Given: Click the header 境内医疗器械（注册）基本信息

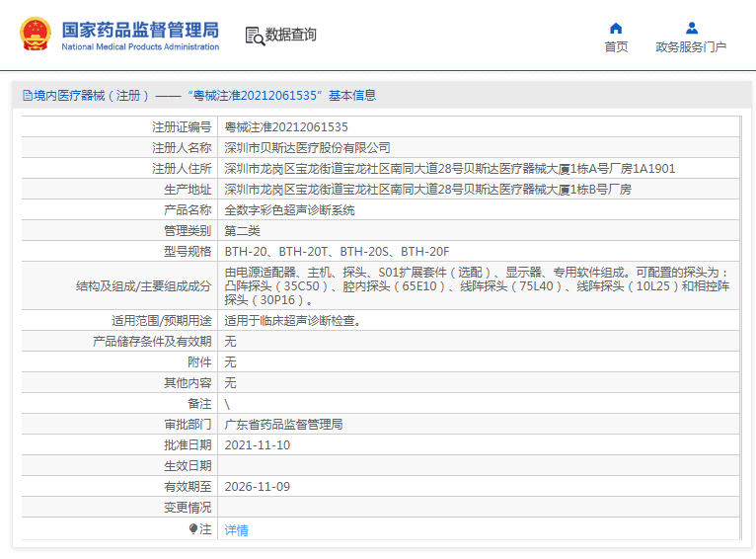Looking at the screenshot, I should [x=199, y=96].
